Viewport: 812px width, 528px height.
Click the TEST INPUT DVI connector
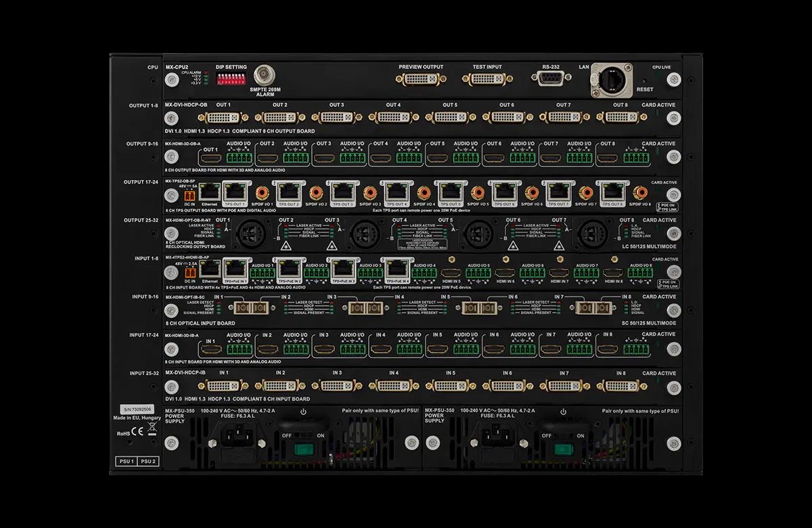[487, 79]
